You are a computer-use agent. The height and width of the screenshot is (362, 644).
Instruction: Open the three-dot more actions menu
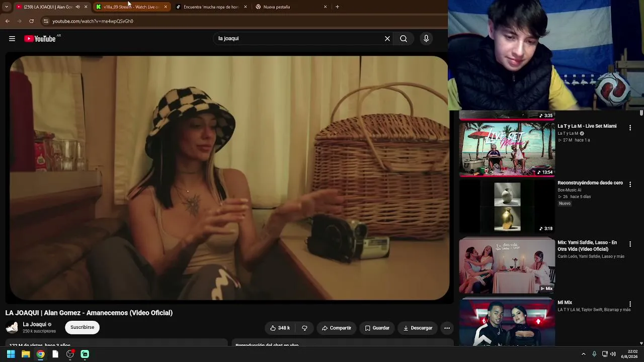[447, 328]
